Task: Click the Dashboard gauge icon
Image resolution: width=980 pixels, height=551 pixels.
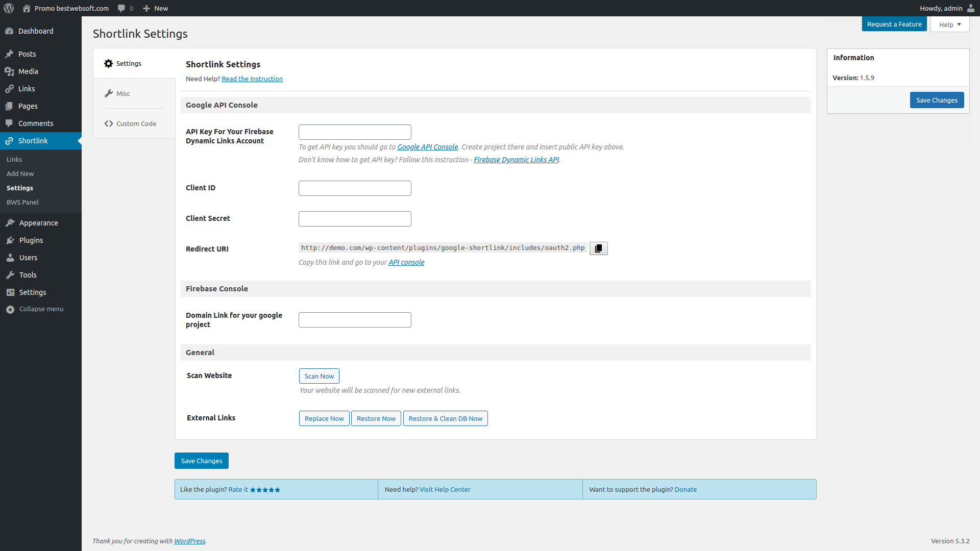Action: point(9,31)
